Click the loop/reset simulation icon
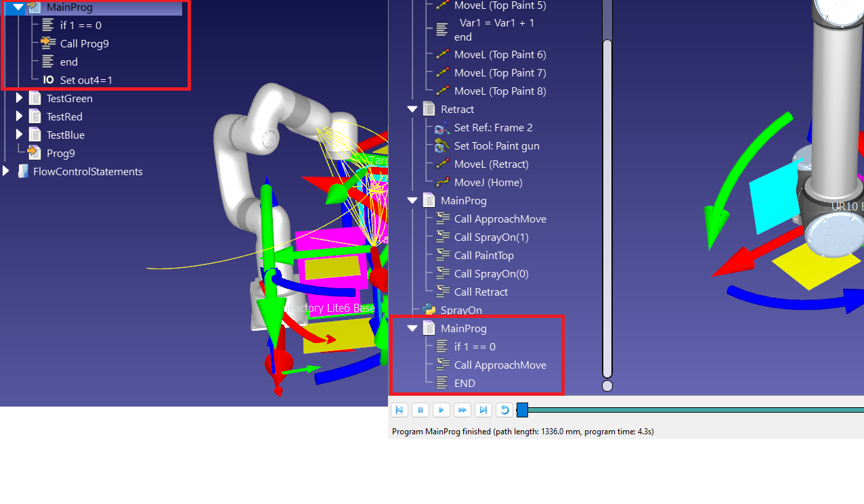This screenshot has height=504, width=864. click(504, 410)
